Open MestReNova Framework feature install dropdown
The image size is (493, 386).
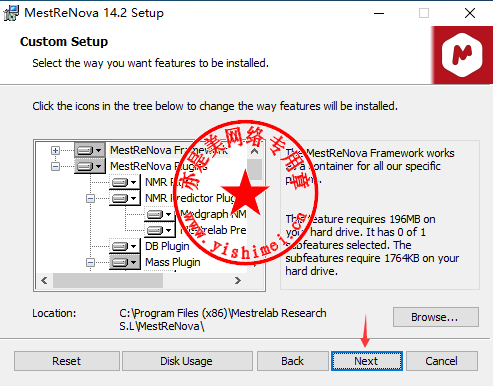click(x=89, y=150)
